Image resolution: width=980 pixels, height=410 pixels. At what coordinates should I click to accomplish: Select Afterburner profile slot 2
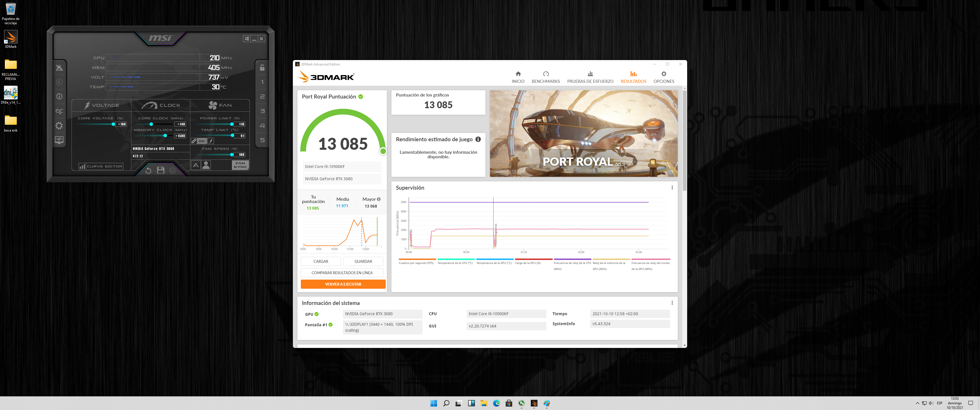[262, 97]
